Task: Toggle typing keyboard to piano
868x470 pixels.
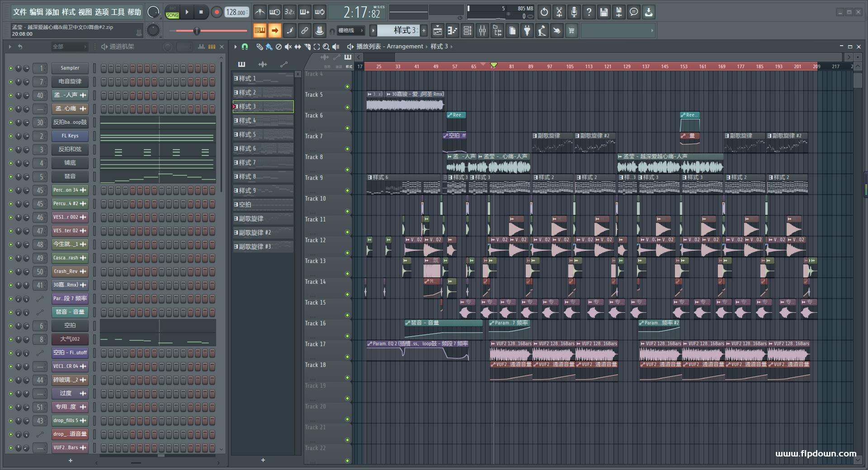Action: [x=259, y=31]
